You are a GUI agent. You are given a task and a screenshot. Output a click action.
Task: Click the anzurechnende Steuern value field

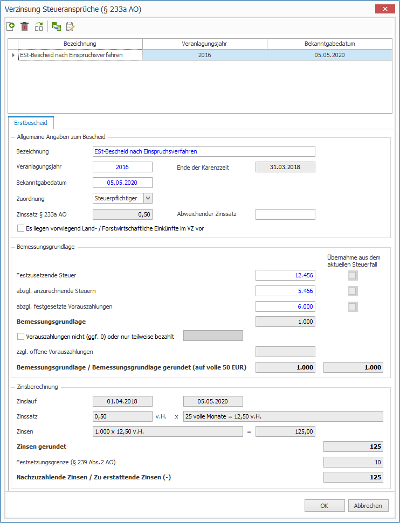click(285, 291)
